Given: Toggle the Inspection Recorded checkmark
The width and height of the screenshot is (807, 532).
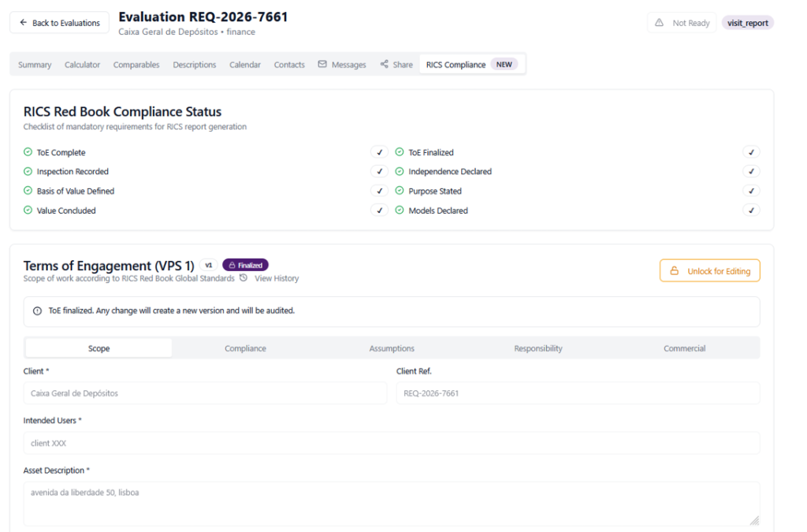Looking at the screenshot, I should (379, 172).
